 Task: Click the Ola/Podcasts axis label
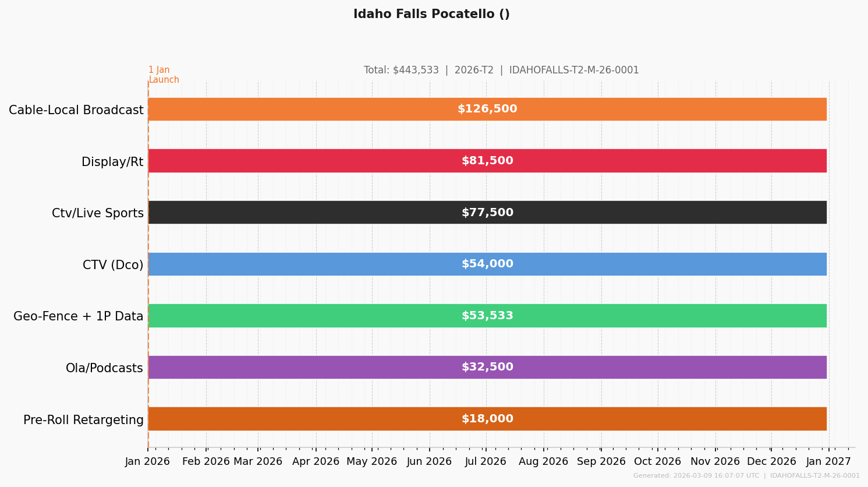coord(104,368)
